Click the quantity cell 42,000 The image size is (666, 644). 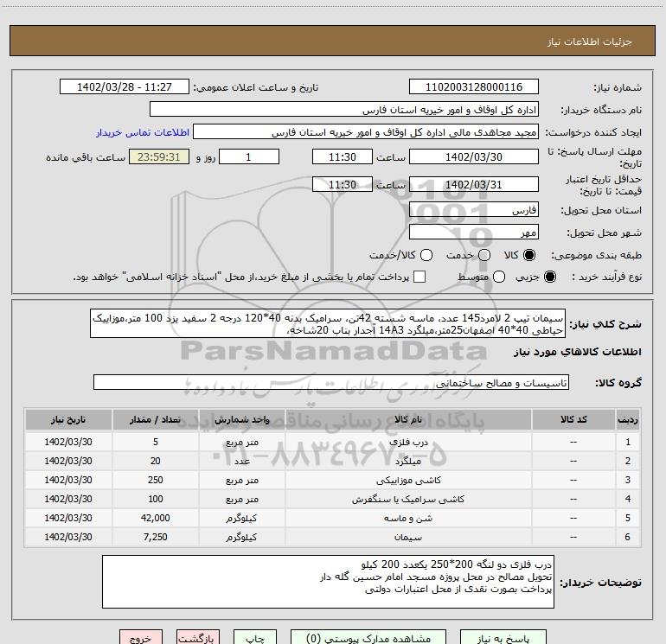[155, 518]
